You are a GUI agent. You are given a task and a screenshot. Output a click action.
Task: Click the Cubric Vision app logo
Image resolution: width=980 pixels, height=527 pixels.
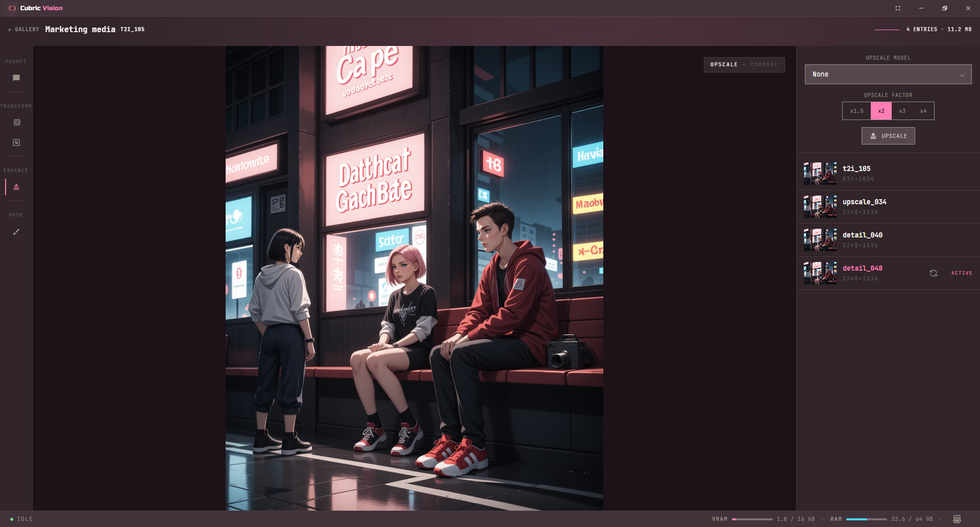click(12, 8)
